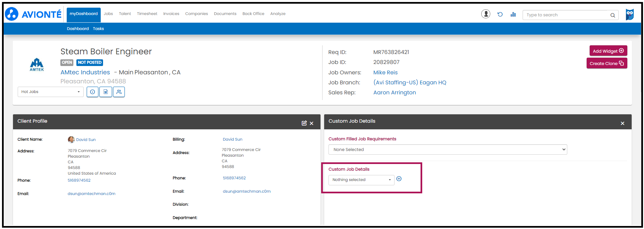
Task: Click the client email dsun@amtechman.c0m
Action: pyautogui.click(x=92, y=194)
